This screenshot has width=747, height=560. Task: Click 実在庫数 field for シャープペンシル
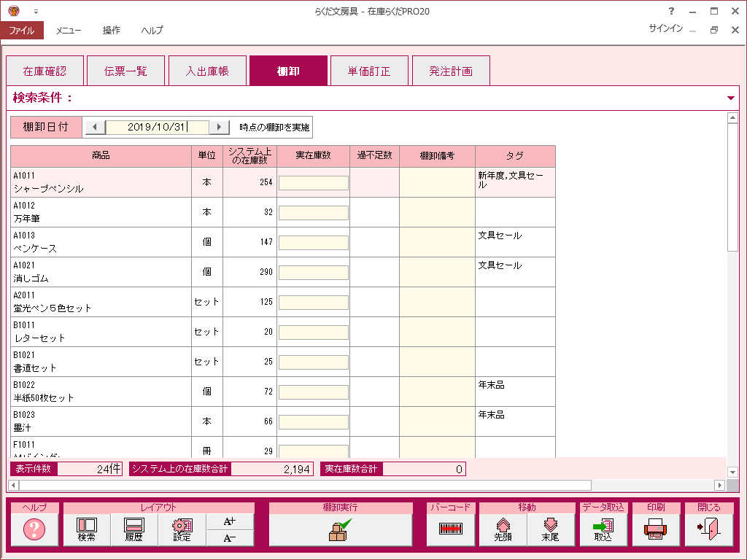pyautogui.click(x=313, y=182)
